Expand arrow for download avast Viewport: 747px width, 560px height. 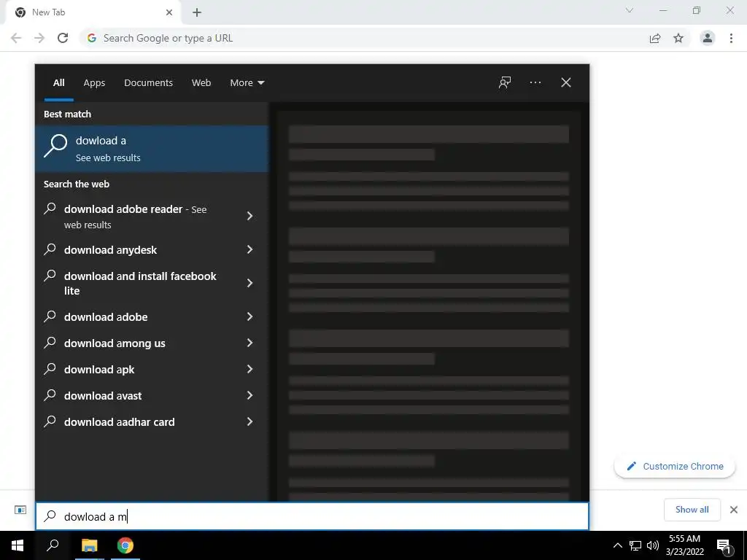pos(249,395)
